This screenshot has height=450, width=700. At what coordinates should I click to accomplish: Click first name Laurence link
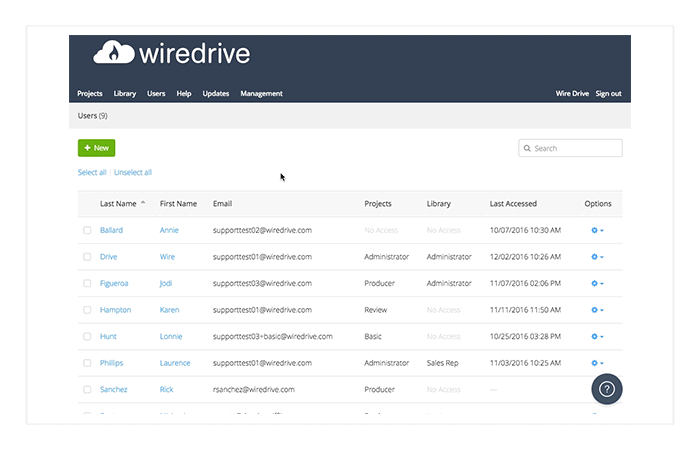(x=175, y=363)
